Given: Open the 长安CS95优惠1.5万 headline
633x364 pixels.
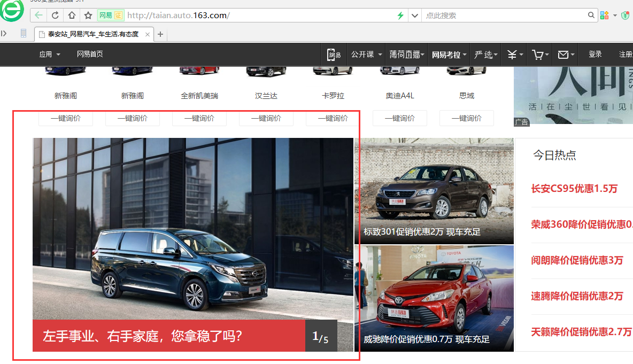Looking at the screenshot, I should (574, 189).
